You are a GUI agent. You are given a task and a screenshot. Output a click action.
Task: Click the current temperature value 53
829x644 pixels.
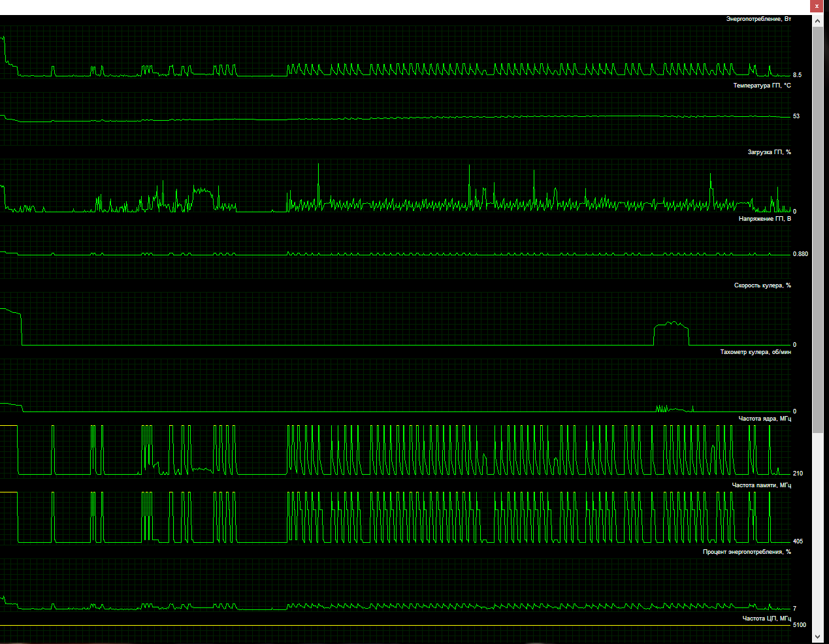[x=796, y=116]
